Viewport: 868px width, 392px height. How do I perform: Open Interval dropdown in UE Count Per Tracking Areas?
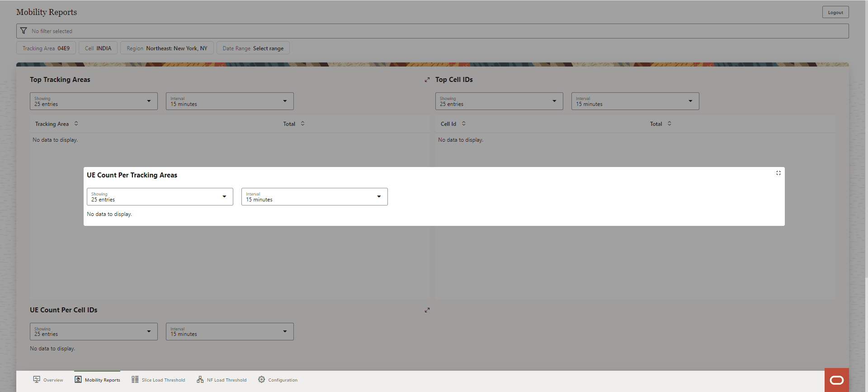(x=315, y=197)
